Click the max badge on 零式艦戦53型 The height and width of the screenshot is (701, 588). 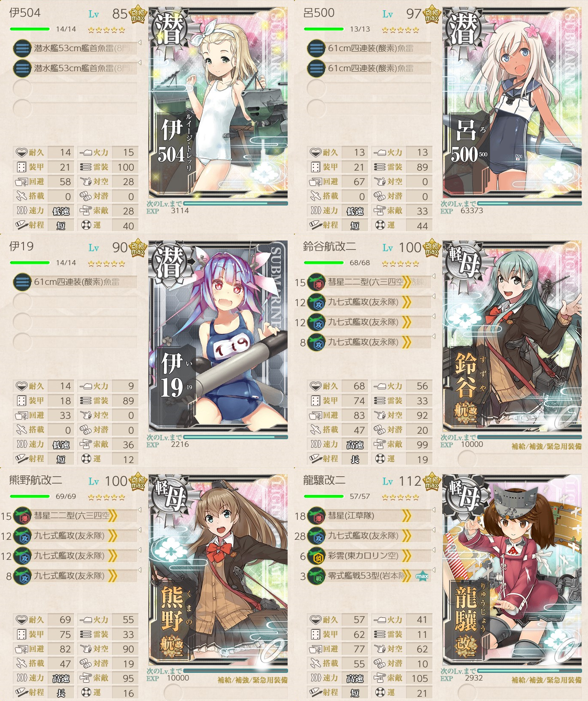point(422,576)
